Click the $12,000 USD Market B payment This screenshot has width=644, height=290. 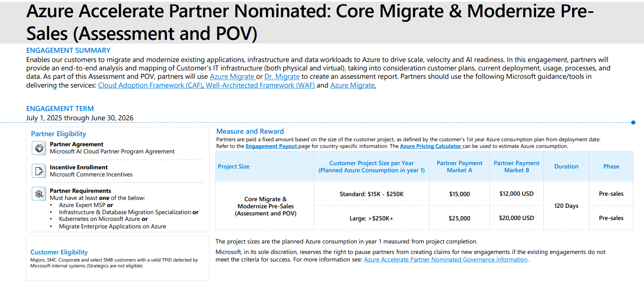pyautogui.click(x=516, y=194)
